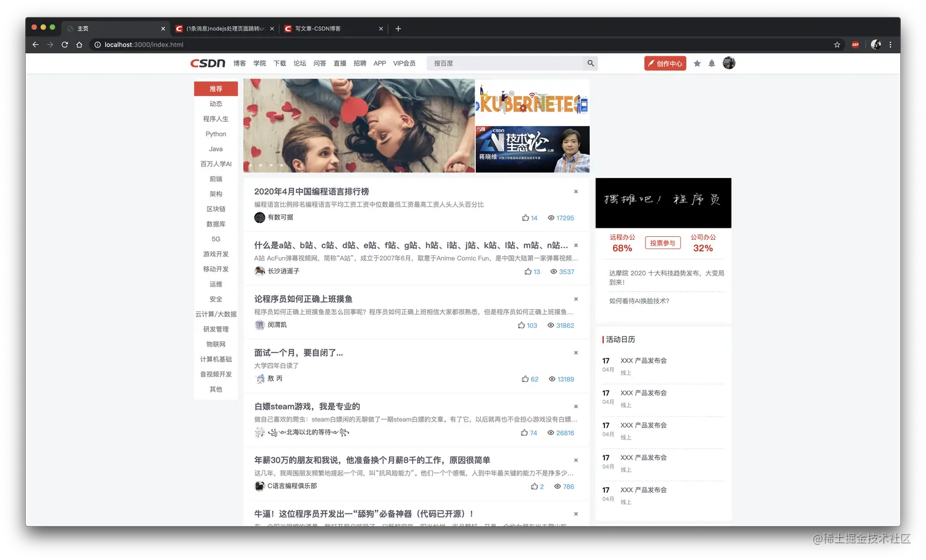Click the browser home icon
The height and width of the screenshot is (560, 926).
79,45
